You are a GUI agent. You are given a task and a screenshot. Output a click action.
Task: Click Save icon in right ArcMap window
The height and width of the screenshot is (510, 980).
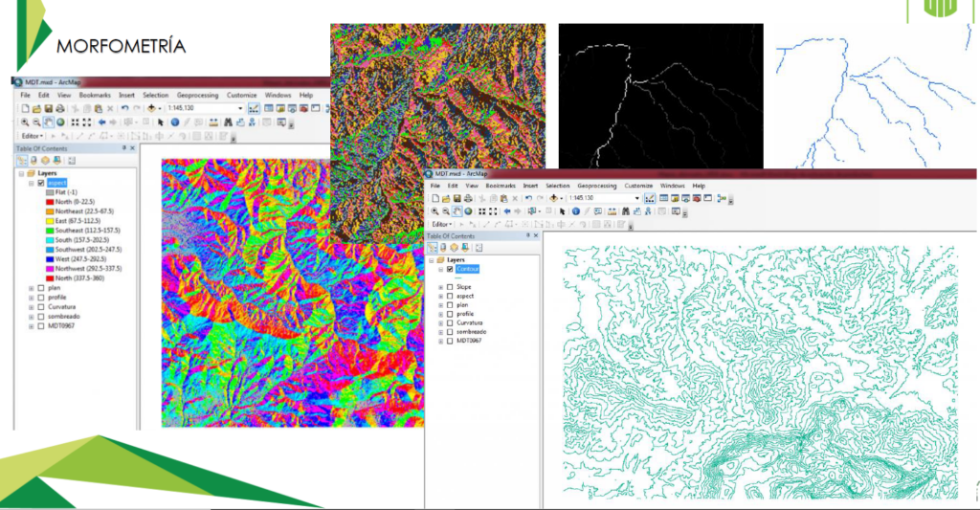pos(457,198)
